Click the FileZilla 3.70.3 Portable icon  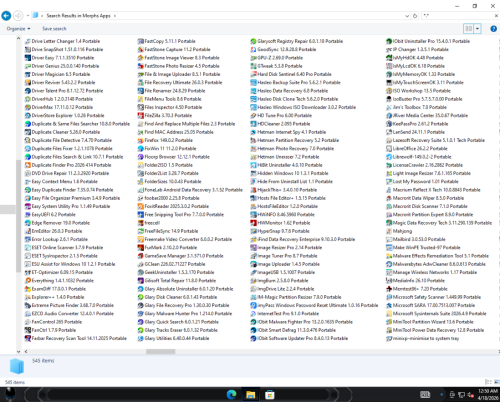coord(141,116)
